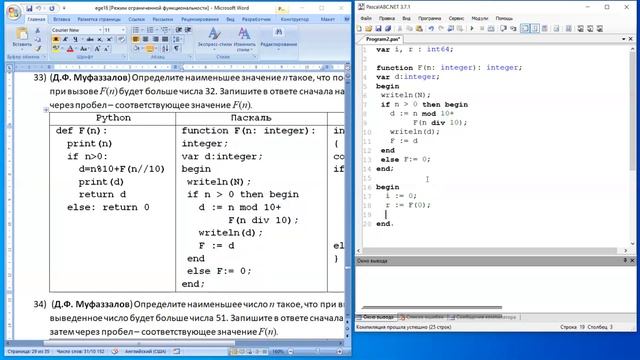Open the Разметка страницы ribbon tab
Image resolution: width=640 pixels, height=360 pixels.
click(99, 19)
